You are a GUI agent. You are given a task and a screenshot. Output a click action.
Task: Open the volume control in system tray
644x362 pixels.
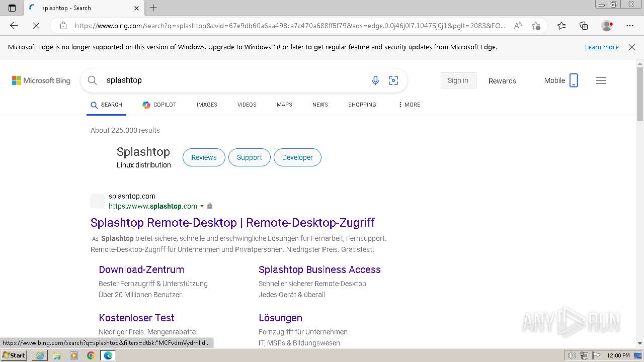click(573, 355)
